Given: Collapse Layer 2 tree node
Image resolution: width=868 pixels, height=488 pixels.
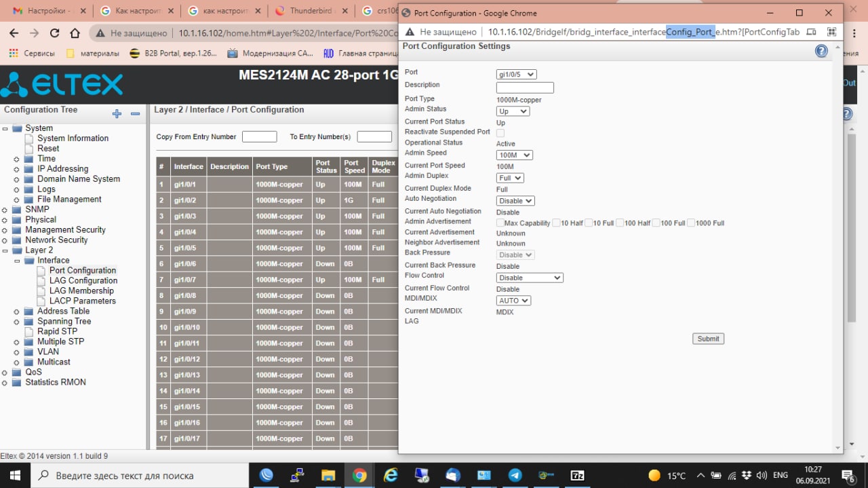Looking at the screenshot, I should click(5, 250).
